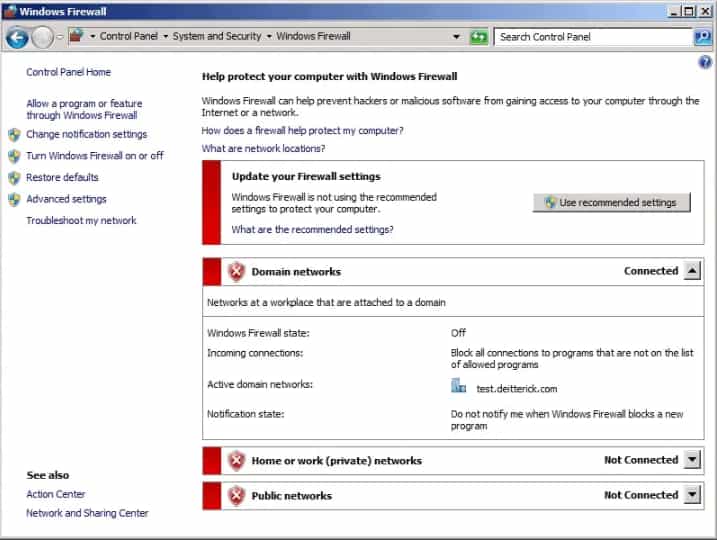The width and height of the screenshot is (717, 540).
Task: Open Advanced settings link
Action: (x=66, y=199)
